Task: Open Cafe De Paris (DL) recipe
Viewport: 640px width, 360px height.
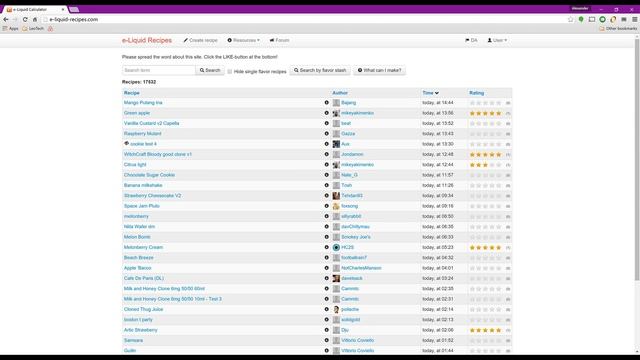Action: click(144, 278)
